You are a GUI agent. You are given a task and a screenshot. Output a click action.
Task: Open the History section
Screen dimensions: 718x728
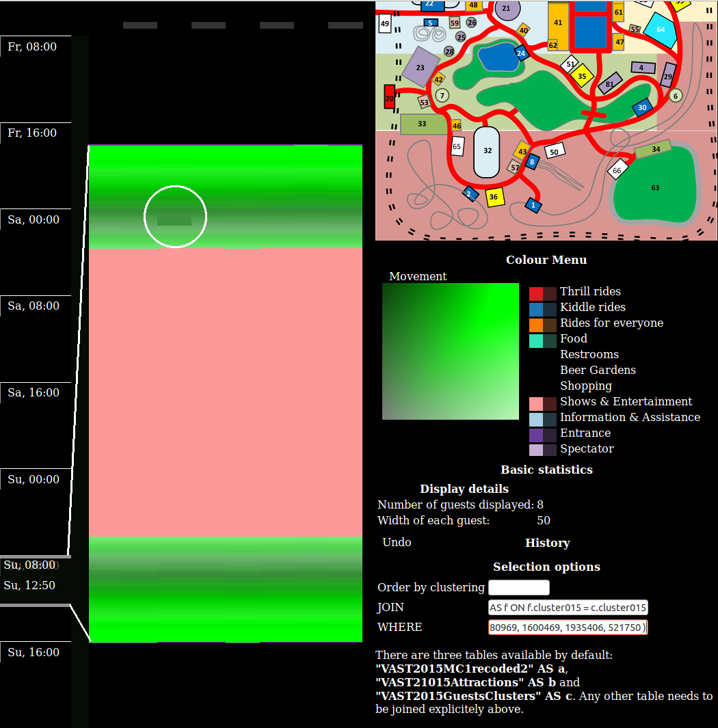coord(547,543)
